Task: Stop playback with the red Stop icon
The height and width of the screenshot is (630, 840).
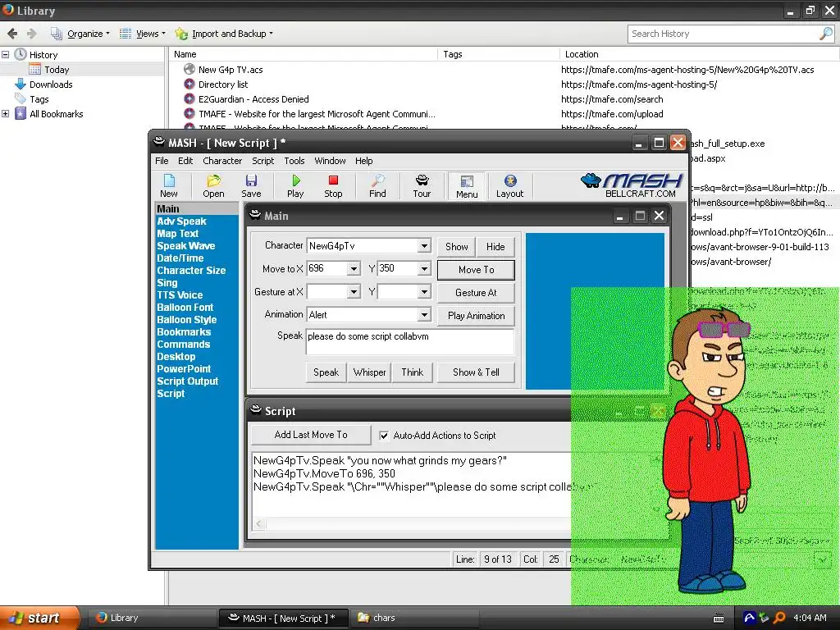Action: [333, 186]
